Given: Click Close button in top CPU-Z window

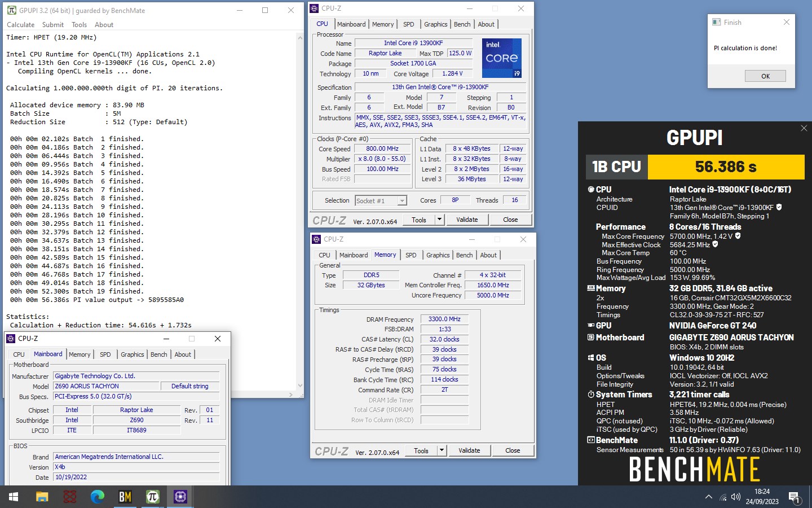Looking at the screenshot, I should pyautogui.click(x=510, y=220).
